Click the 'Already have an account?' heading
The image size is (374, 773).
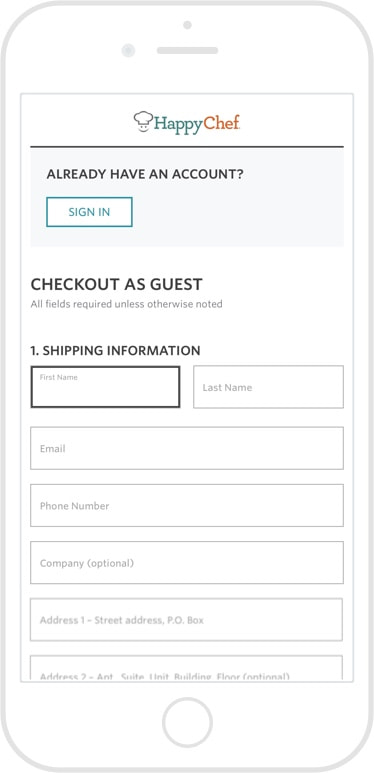(x=145, y=174)
